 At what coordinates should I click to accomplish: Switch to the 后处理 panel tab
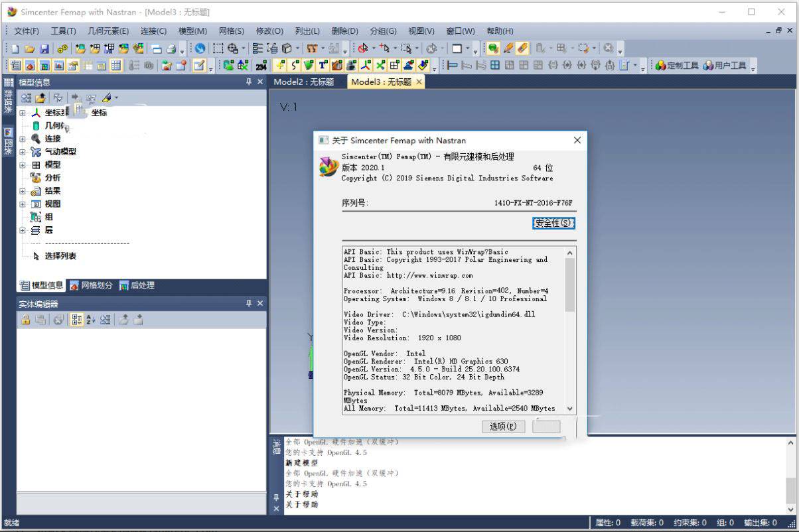(x=137, y=285)
